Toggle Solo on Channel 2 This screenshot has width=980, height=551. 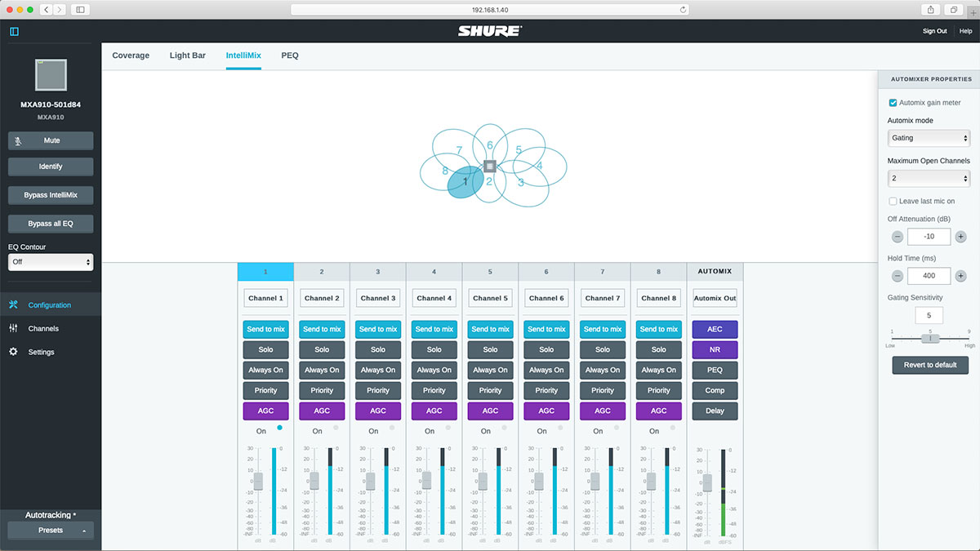pos(322,349)
